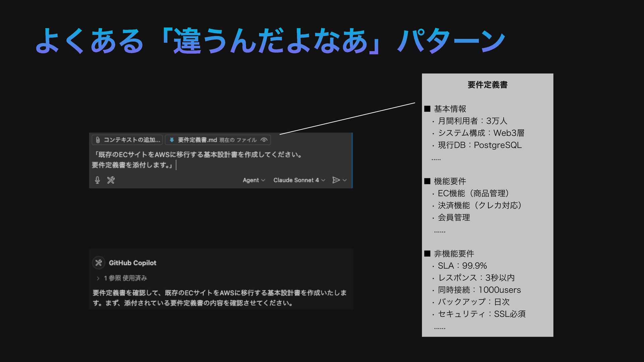Screen dimensions: 644x362
Task: Click the 要件定義書.md file name
Action: [x=197, y=140]
